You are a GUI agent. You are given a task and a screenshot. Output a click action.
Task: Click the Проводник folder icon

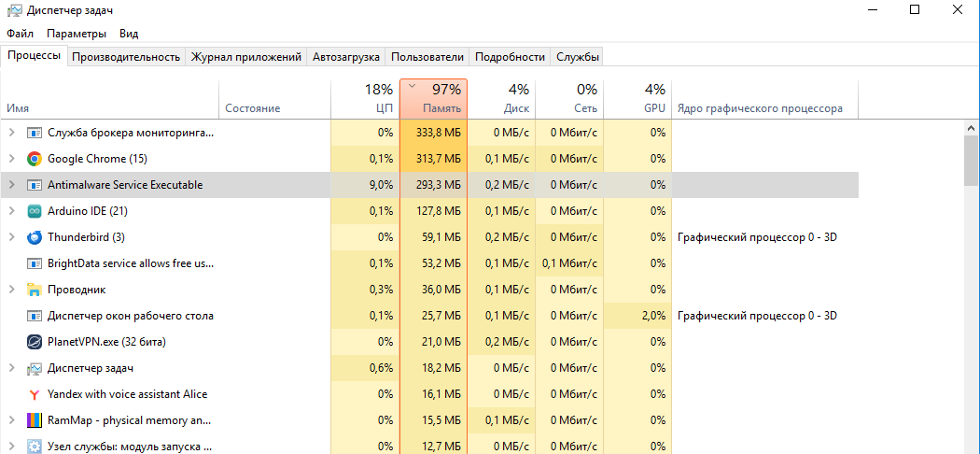tap(35, 290)
